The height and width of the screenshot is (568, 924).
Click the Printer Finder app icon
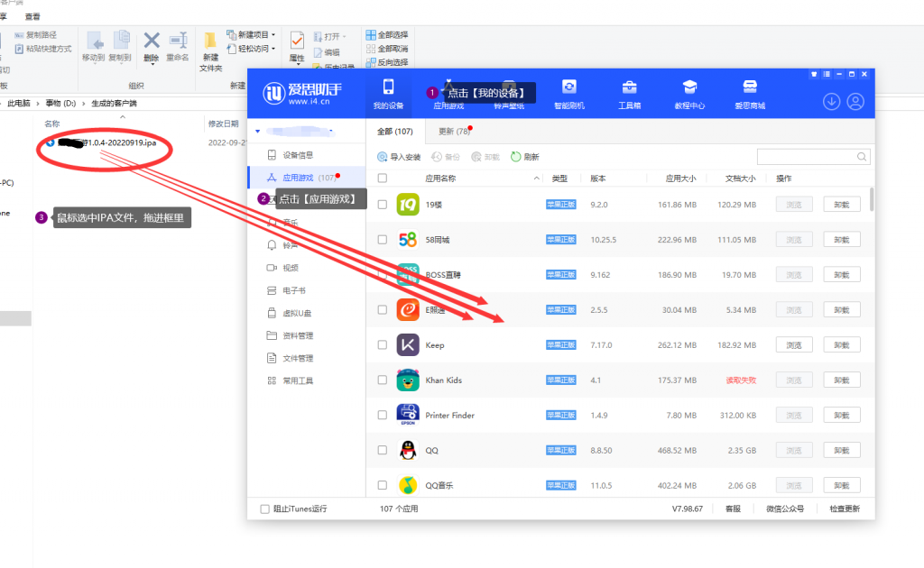(x=408, y=415)
